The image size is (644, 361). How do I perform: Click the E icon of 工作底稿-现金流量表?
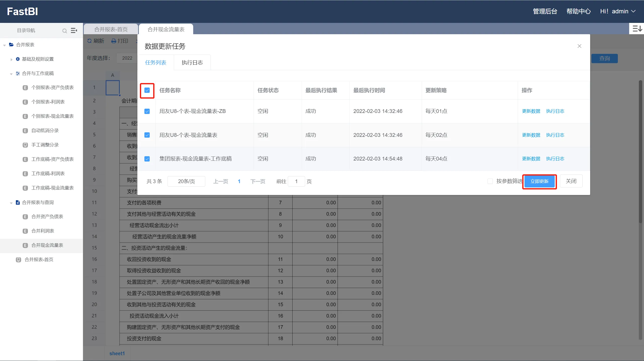pyautogui.click(x=25, y=188)
